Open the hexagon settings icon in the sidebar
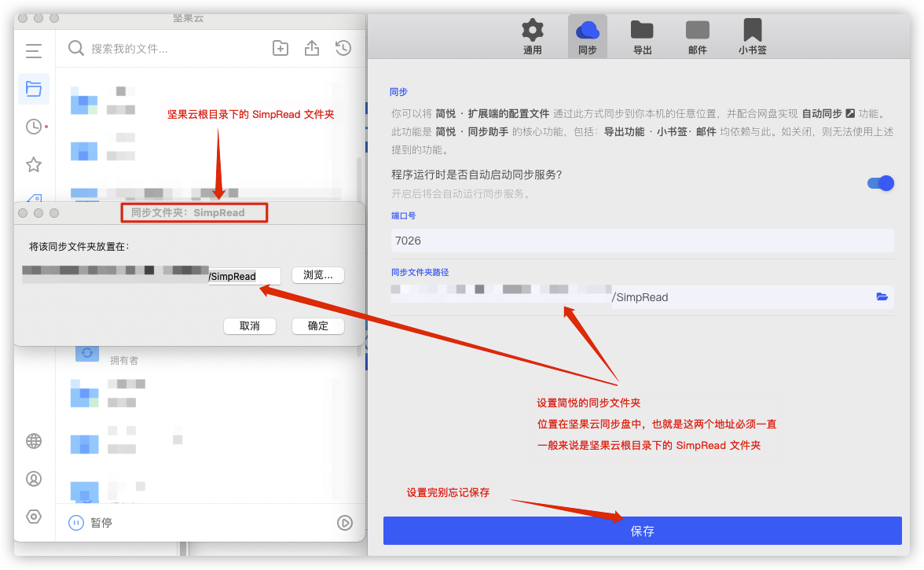 (34, 517)
